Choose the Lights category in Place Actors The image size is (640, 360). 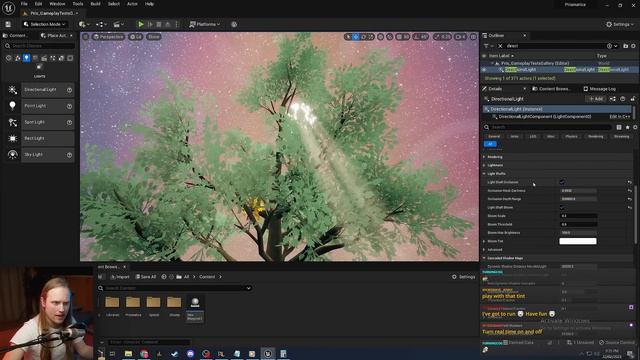[x=27, y=58]
